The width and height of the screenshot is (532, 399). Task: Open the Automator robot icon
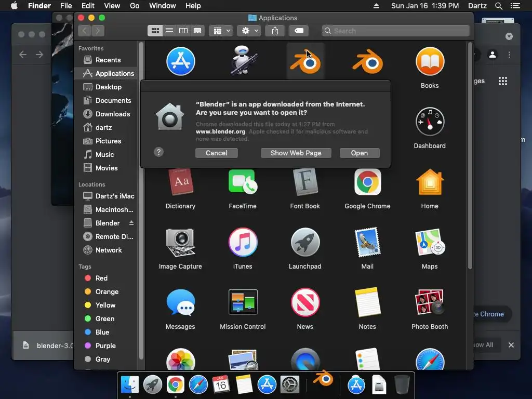243,60
